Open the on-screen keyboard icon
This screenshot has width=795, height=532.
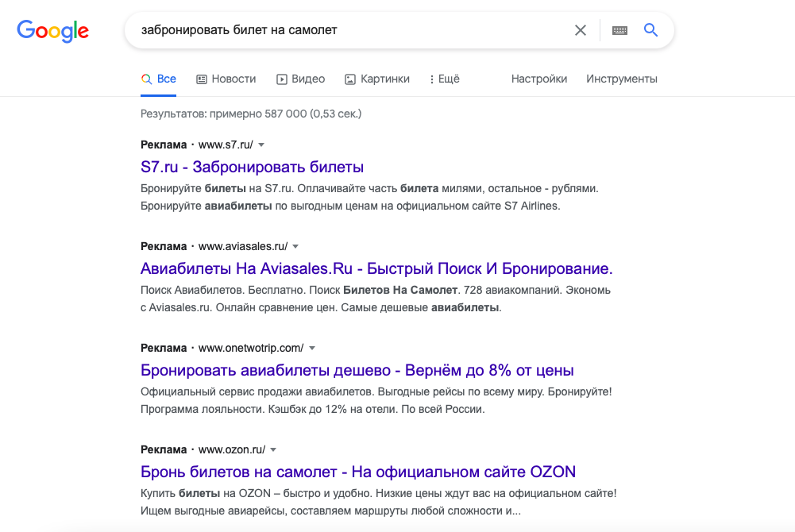click(619, 30)
